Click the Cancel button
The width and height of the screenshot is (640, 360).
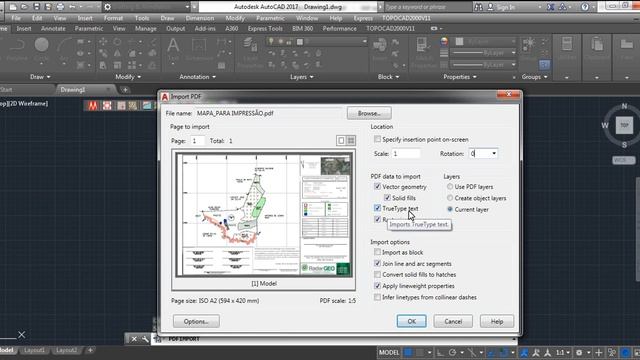pyautogui.click(x=453, y=321)
